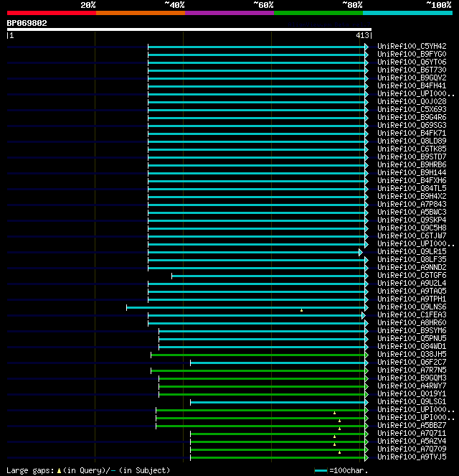
Task: Click the query end position label 413
Action: click(362, 35)
